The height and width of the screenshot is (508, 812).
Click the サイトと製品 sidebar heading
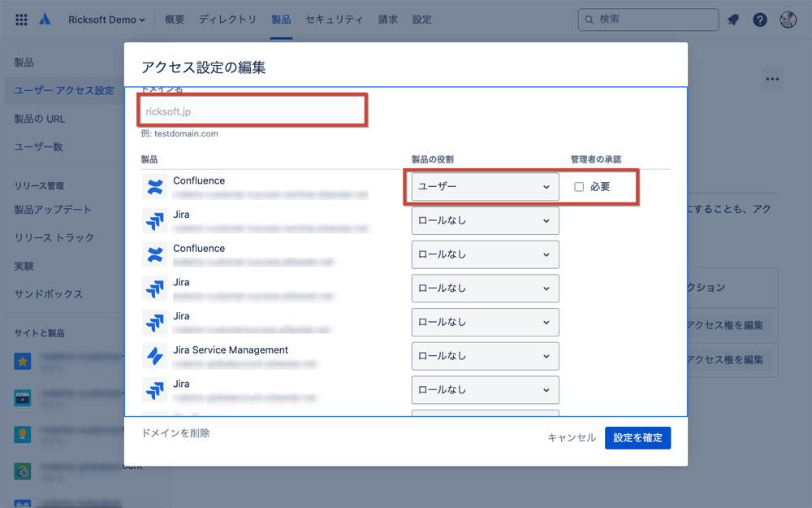click(39, 332)
